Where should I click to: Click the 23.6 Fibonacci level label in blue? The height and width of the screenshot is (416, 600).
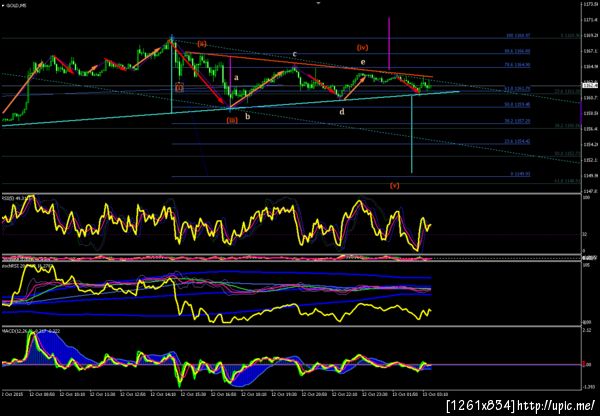(518, 142)
